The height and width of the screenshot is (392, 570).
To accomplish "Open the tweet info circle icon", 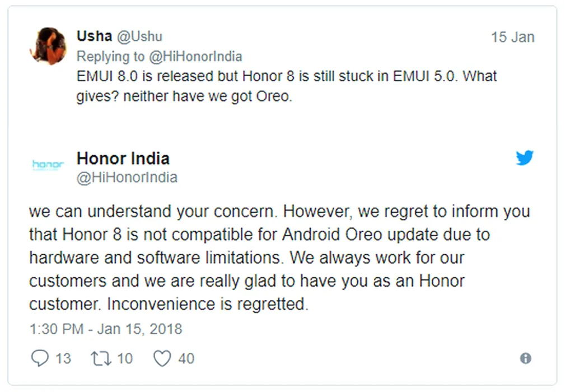I will point(525,358).
